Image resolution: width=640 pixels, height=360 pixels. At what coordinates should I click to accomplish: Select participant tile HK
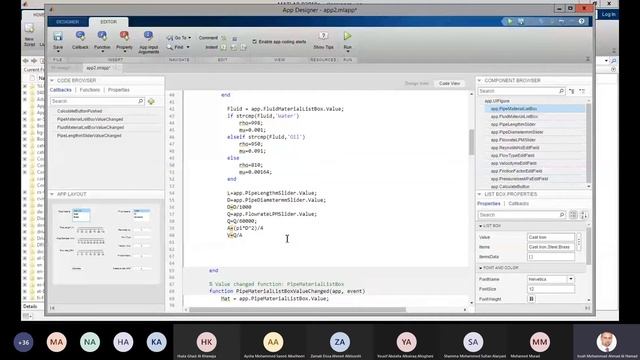click(x=207, y=342)
